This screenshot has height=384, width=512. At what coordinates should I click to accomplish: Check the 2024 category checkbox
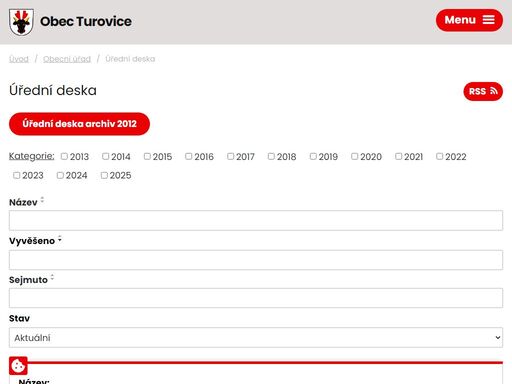60,175
